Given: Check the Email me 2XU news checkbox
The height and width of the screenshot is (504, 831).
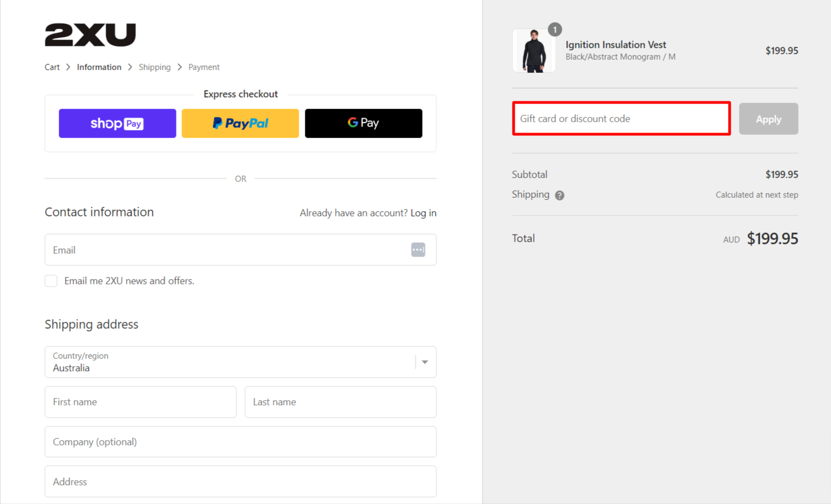Looking at the screenshot, I should (51, 281).
